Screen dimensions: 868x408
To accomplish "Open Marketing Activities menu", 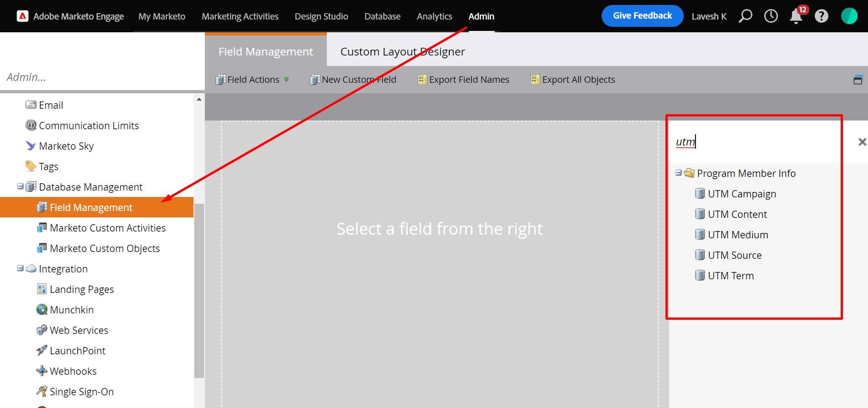I will pyautogui.click(x=240, y=16).
